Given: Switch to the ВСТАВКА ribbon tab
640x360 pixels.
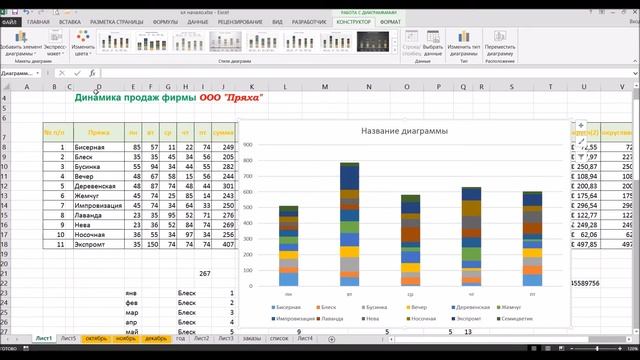Looking at the screenshot, I should (70, 22).
